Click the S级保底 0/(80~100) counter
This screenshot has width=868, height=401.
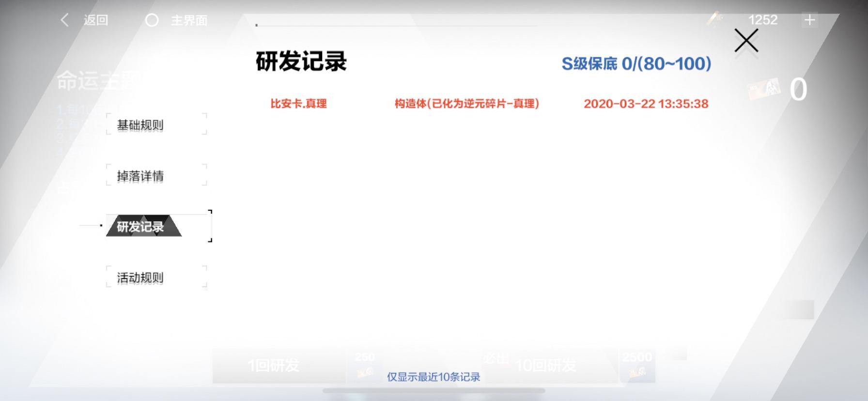(636, 63)
